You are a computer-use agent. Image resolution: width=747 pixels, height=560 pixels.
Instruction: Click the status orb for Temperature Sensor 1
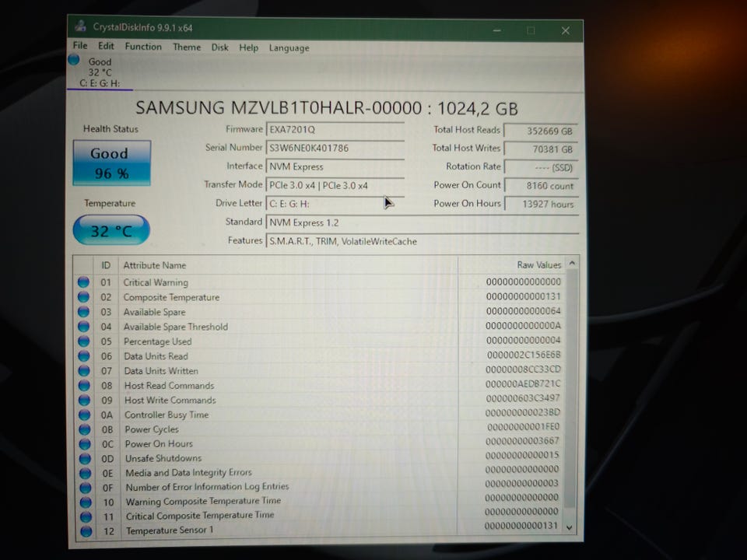pos(86,530)
